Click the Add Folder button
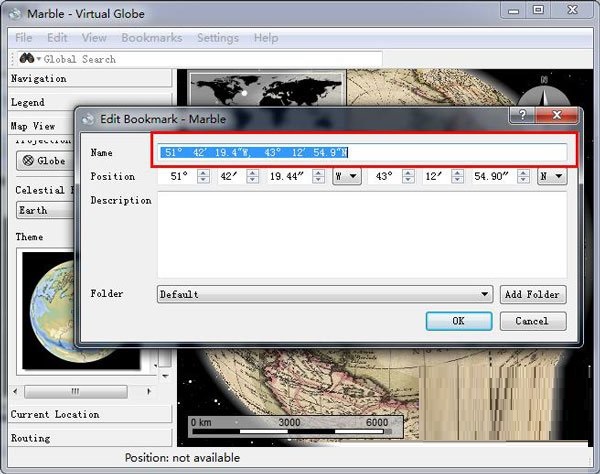The height and width of the screenshot is (474, 600). [533, 294]
